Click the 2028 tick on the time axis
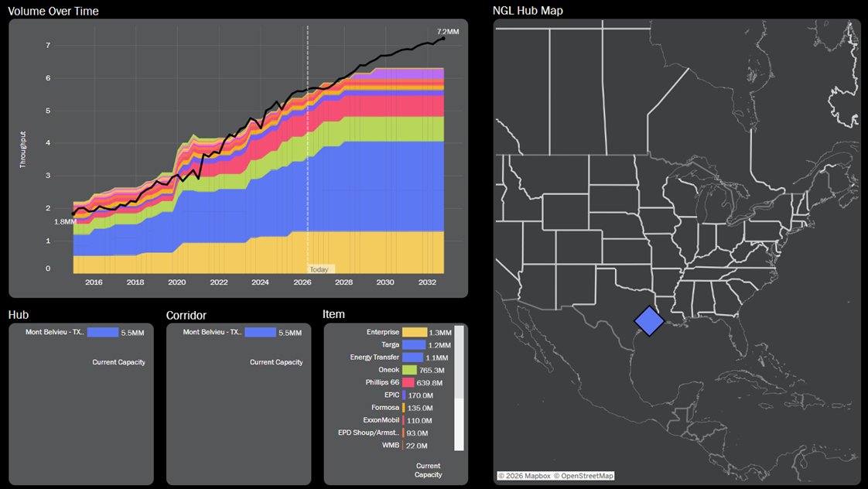The image size is (868, 489). click(x=343, y=282)
